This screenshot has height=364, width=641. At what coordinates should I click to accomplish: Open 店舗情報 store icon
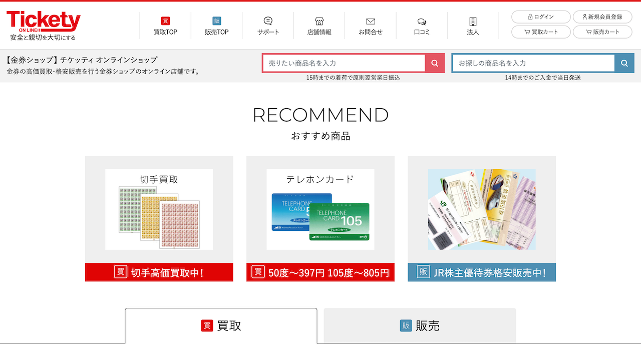point(319,21)
